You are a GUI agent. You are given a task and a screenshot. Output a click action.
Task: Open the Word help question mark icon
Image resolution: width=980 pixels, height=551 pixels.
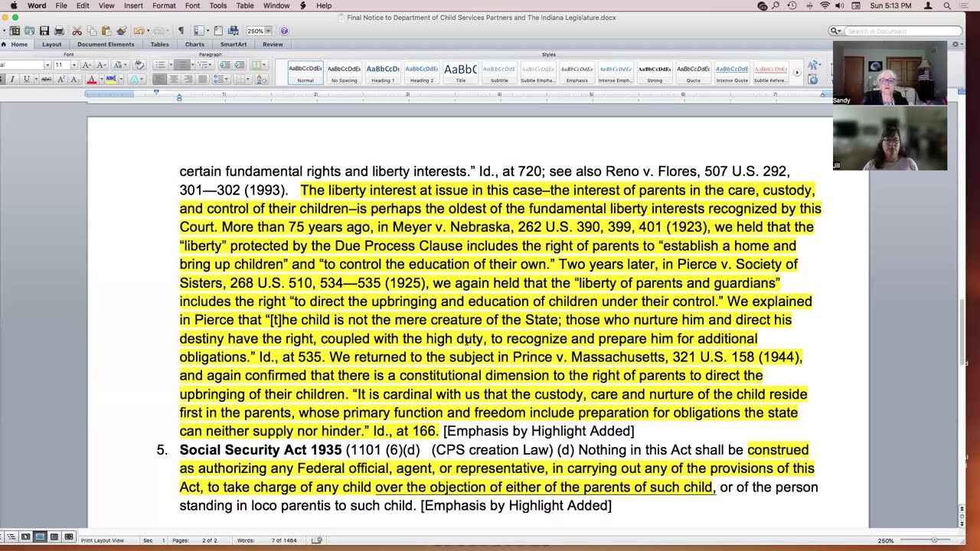284,31
